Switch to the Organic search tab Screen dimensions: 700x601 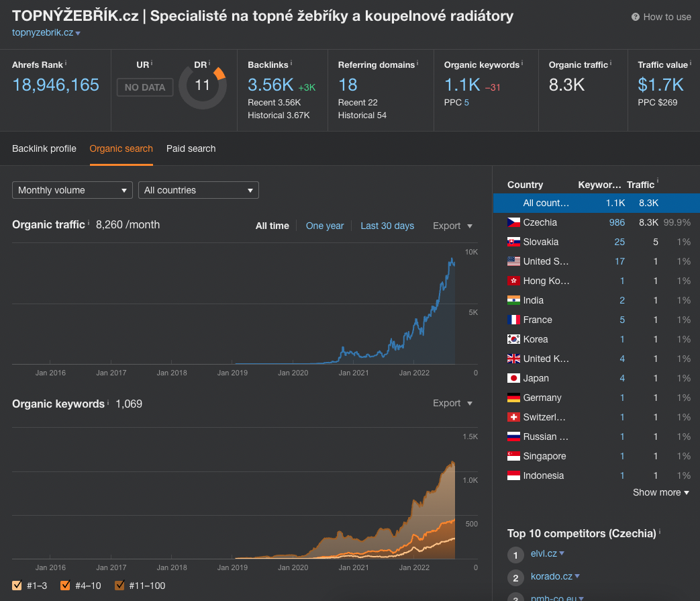[x=121, y=148]
